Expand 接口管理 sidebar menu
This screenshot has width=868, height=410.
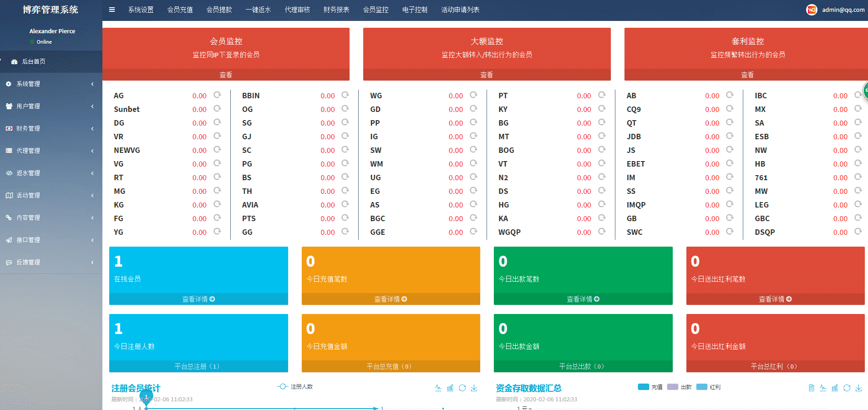[x=51, y=240]
